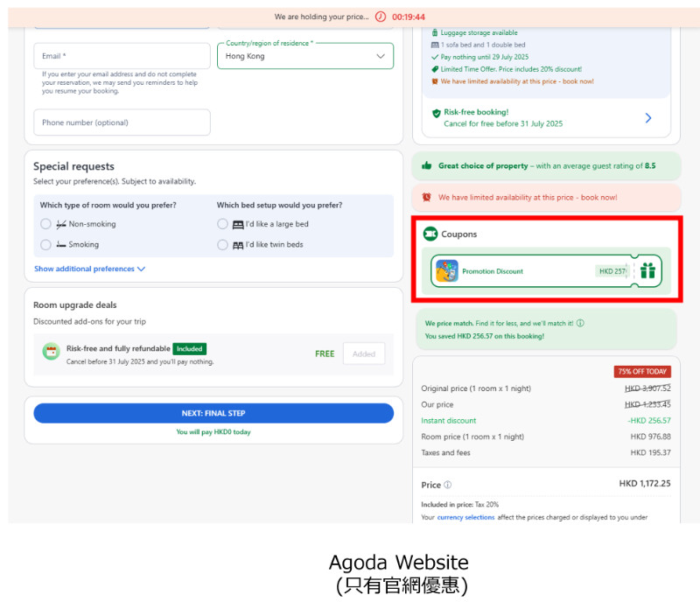Open the currency selections link
The image size is (700, 609).
coord(465,517)
